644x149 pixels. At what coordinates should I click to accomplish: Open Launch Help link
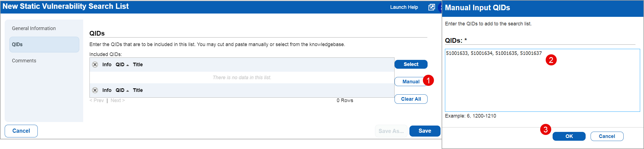404,7
